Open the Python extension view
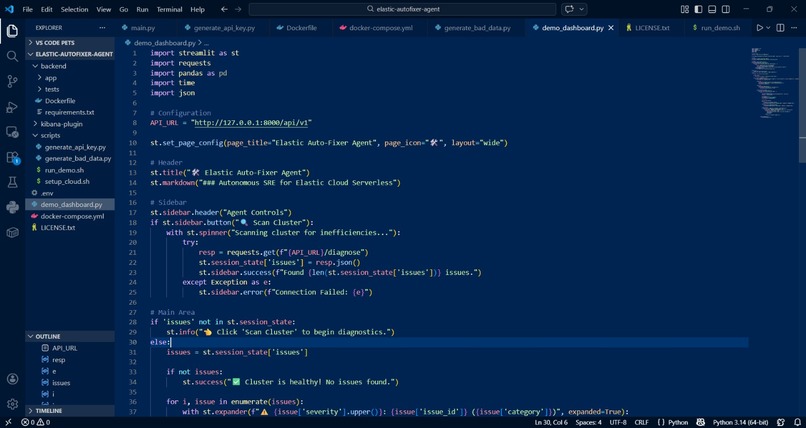806x428 pixels. (x=12, y=207)
